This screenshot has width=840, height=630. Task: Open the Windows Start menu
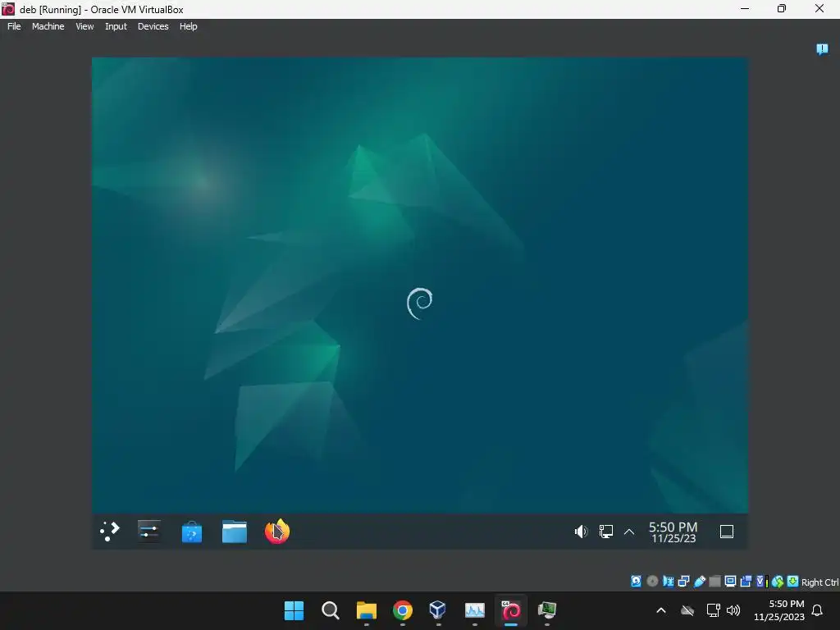[x=294, y=610]
